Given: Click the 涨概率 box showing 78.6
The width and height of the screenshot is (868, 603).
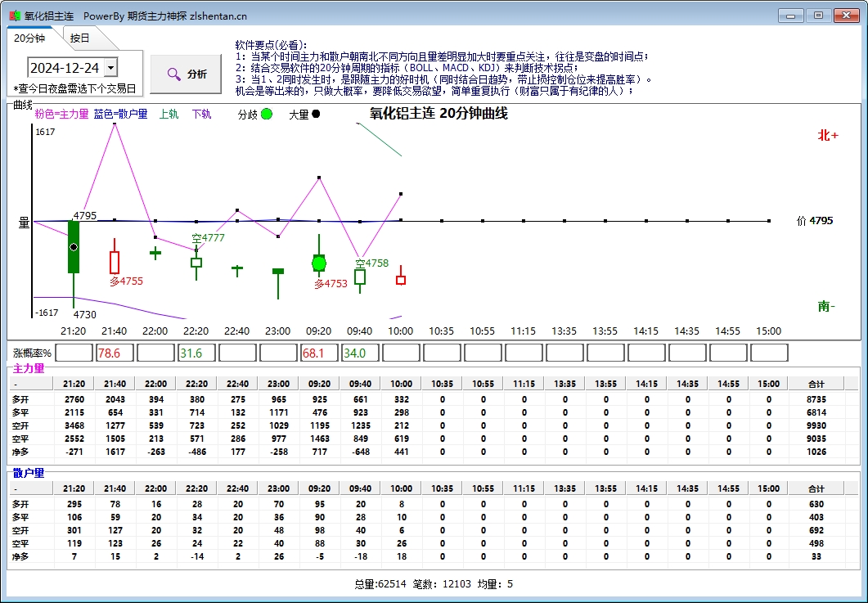Looking at the screenshot, I should click(x=115, y=353).
